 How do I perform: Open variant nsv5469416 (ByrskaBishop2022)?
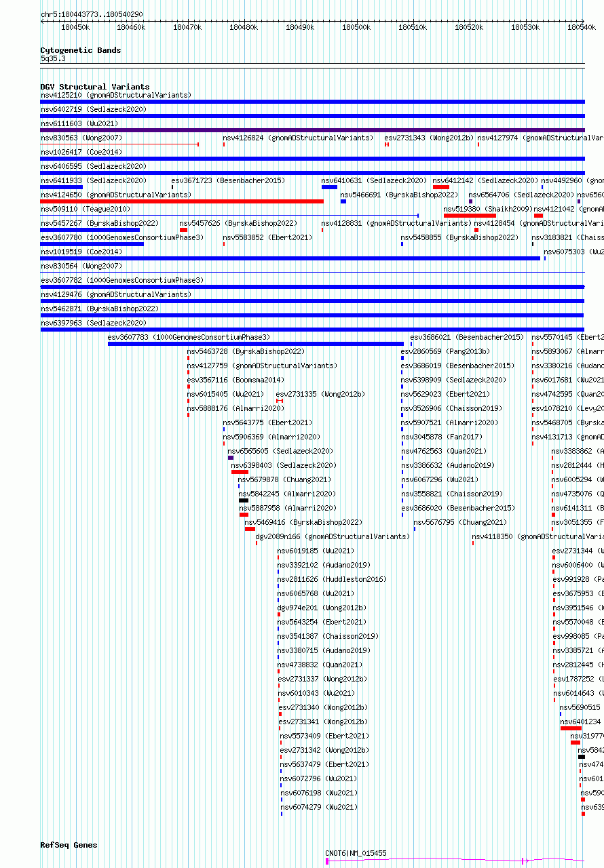(303, 522)
